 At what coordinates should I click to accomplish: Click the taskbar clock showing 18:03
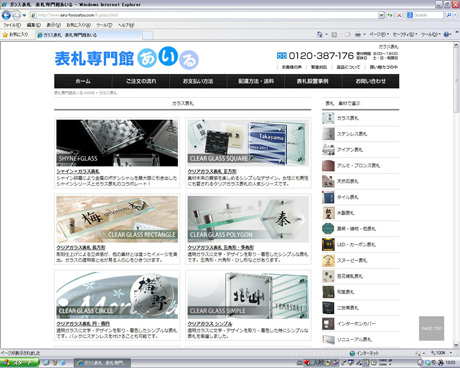(450, 363)
